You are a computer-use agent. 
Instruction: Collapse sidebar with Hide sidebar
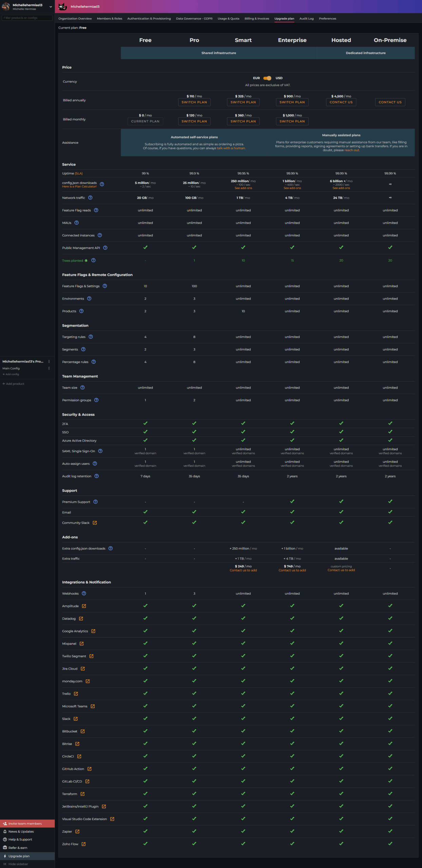pos(16,864)
